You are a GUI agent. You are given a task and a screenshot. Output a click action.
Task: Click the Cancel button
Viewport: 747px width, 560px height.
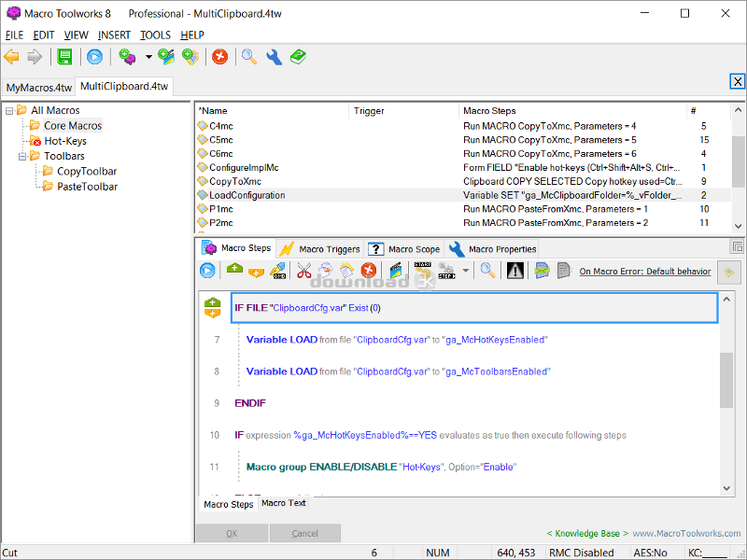point(305,533)
